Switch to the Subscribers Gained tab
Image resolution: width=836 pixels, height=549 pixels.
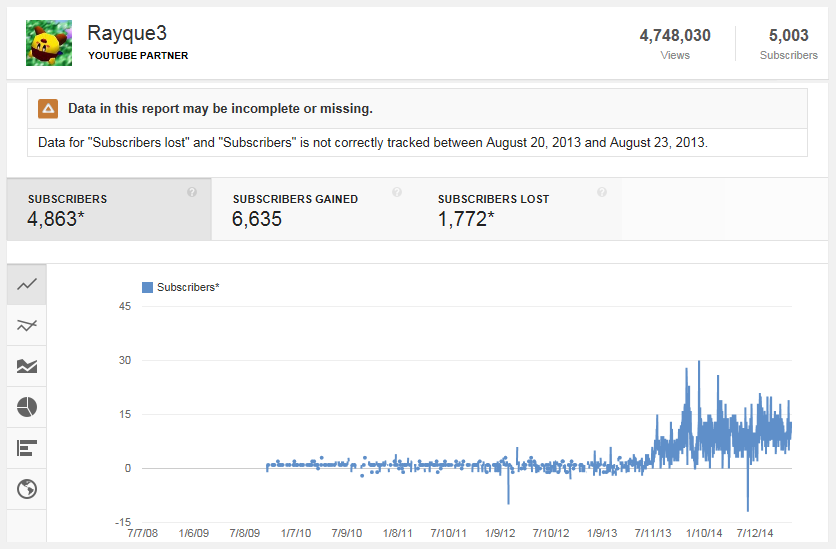[x=314, y=209]
